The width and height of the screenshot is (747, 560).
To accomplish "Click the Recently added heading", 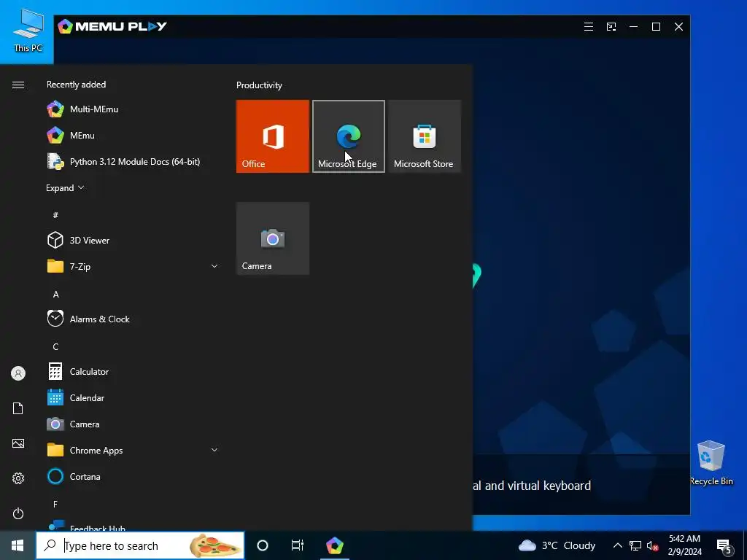I will pyautogui.click(x=76, y=85).
